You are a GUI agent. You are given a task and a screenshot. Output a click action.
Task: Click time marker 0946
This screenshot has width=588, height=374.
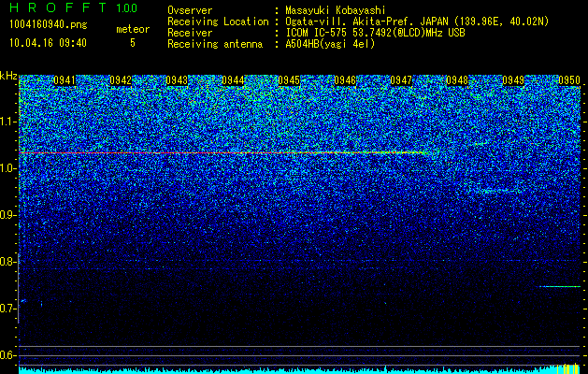click(345, 80)
